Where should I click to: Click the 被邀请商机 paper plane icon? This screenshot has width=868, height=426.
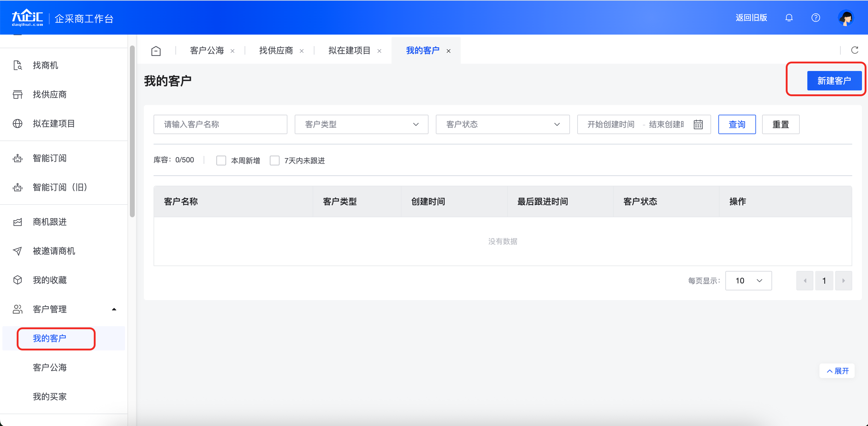click(x=18, y=251)
